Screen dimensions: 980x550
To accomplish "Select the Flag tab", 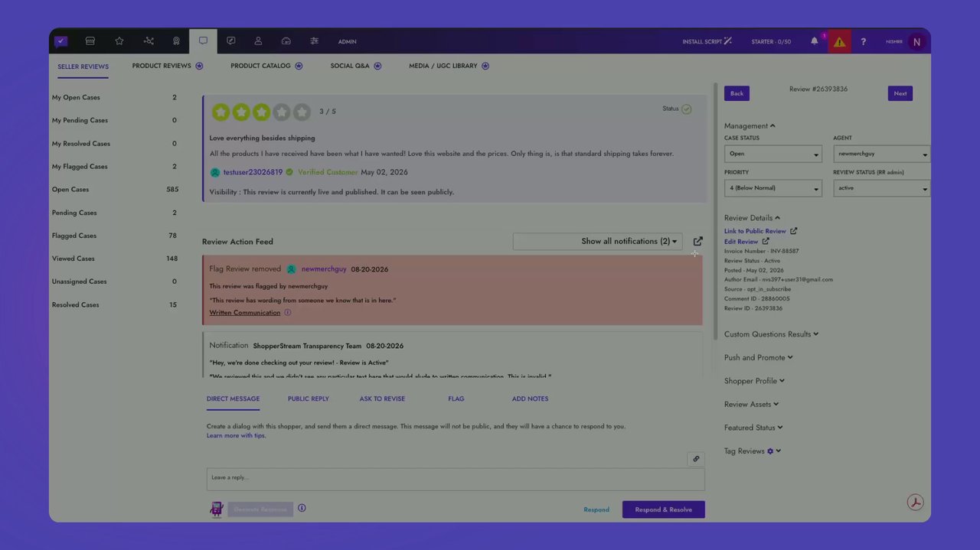I will point(456,399).
